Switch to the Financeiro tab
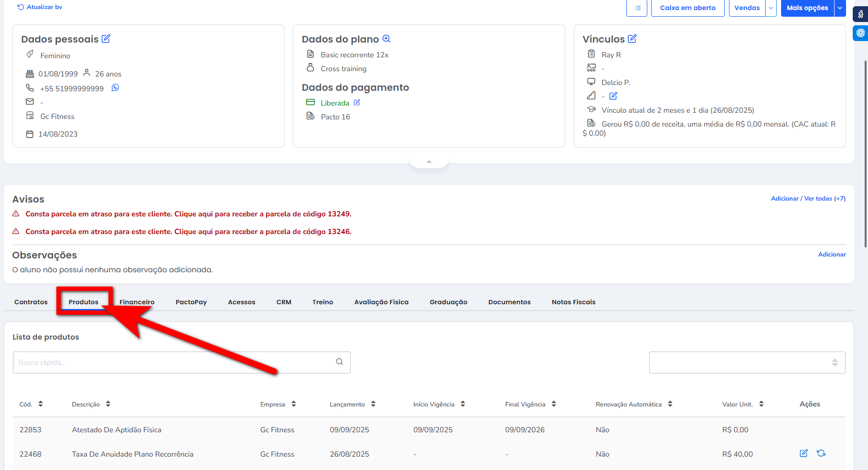This screenshot has width=868, height=470. [137, 302]
